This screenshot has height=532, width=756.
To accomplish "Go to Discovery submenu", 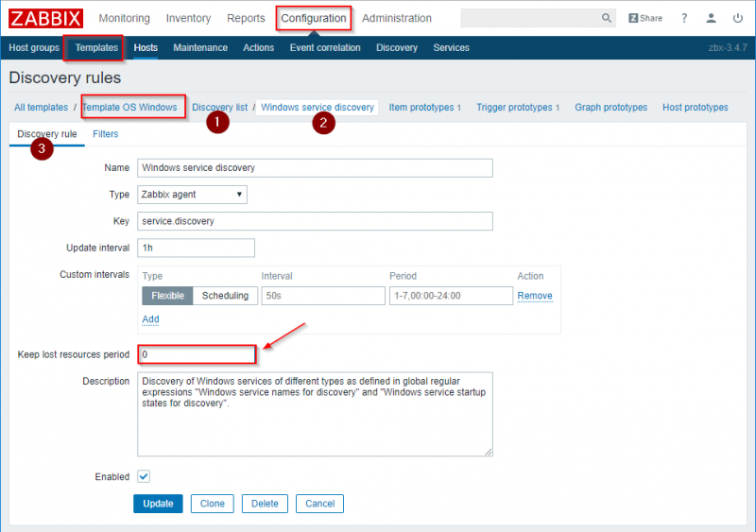I will [x=397, y=48].
